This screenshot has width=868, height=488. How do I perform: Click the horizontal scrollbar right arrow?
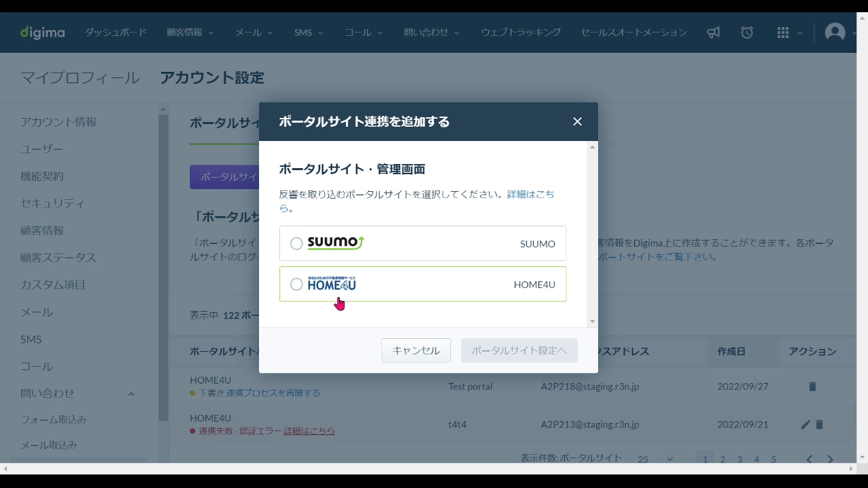click(851, 468)
